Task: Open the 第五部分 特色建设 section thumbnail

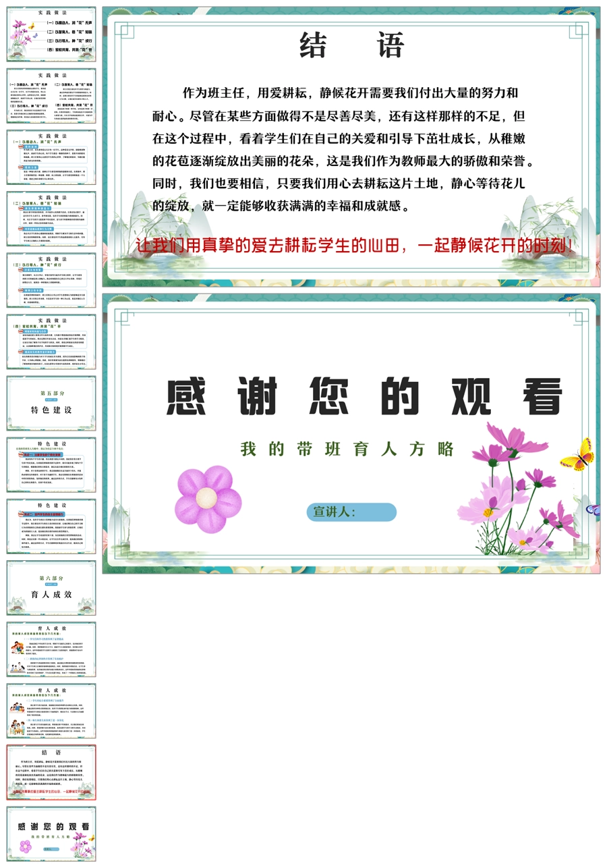Action: point(51,403)
